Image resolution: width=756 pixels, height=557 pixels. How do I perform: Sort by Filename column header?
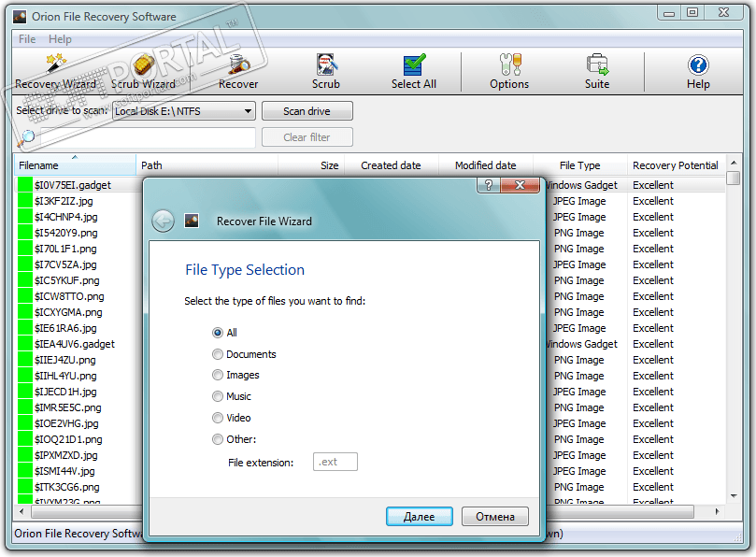click(75, 165)
